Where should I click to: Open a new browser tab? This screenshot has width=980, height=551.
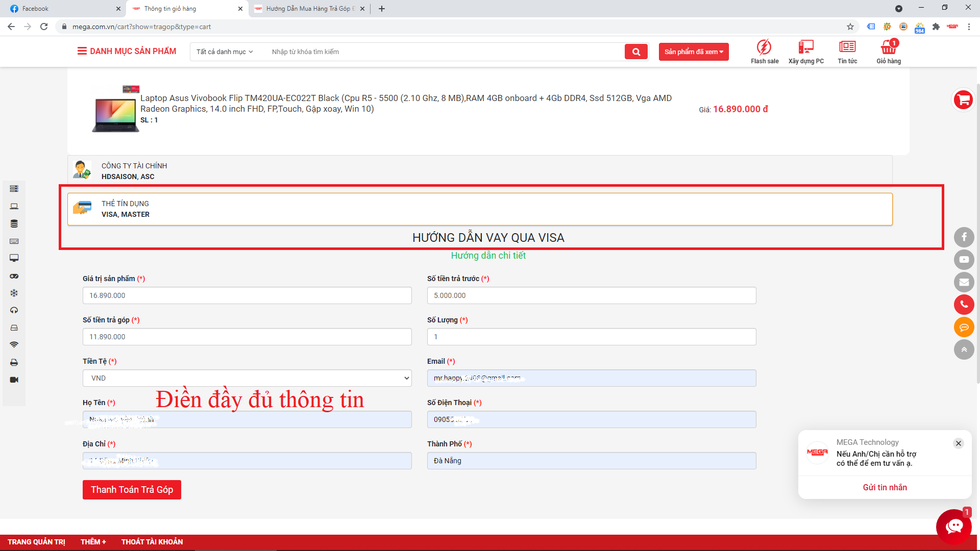(382, 9)
